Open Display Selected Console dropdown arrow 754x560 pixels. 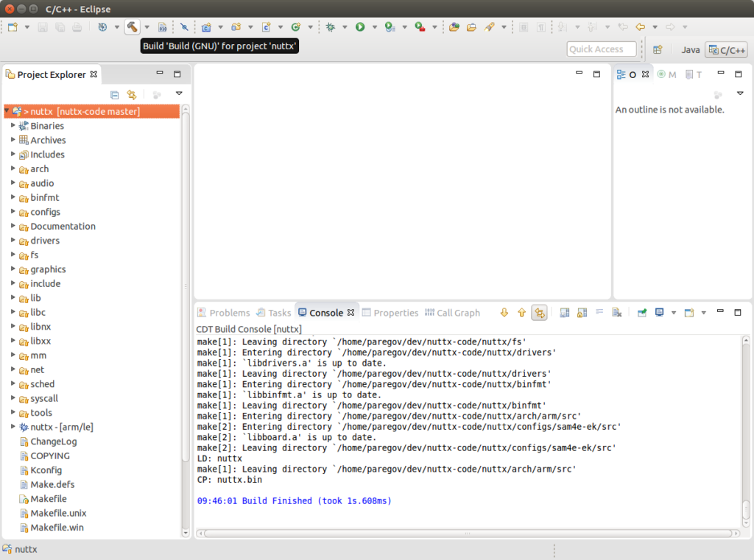point(674,313)
